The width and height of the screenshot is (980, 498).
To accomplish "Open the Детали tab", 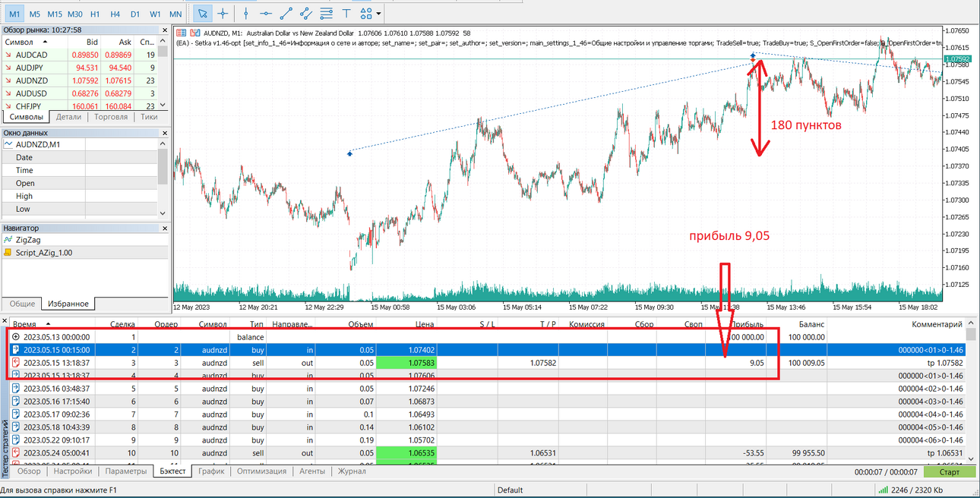I will click(x=68, y=117).
